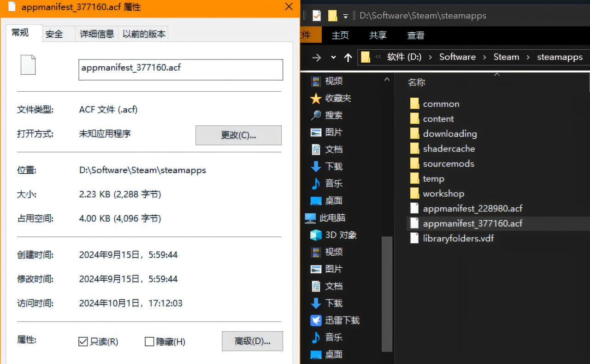Click the double chevron before 软件 (D:)
The height and width of the screenshot is (364, 590).
[378, 57]
